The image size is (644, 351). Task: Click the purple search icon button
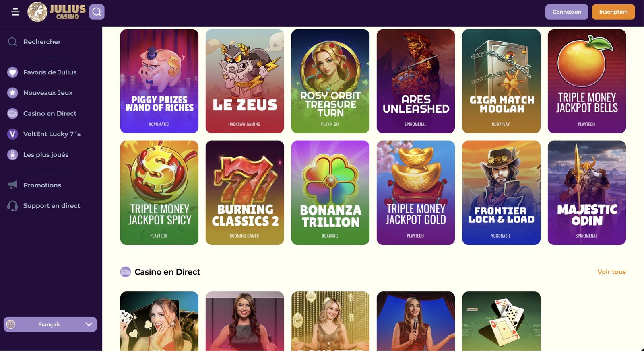point(97,12)
